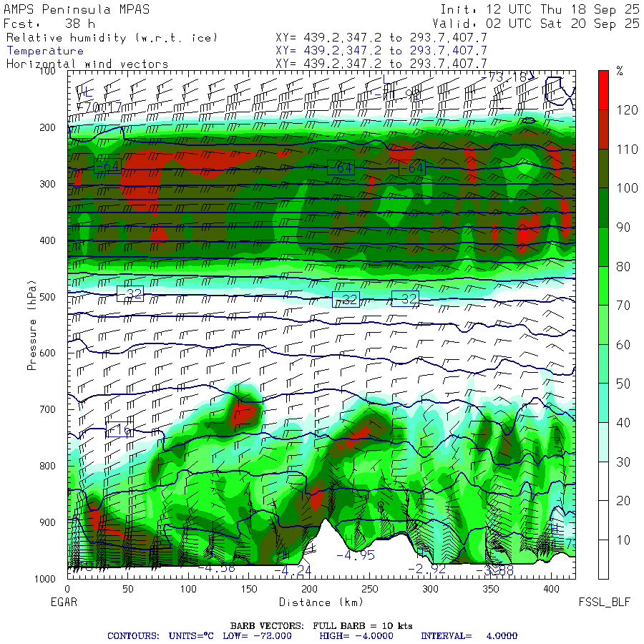Viewport: 644px width, 644px height.
Task: Select the 150 km distance axis label
Action: point(249,589)
